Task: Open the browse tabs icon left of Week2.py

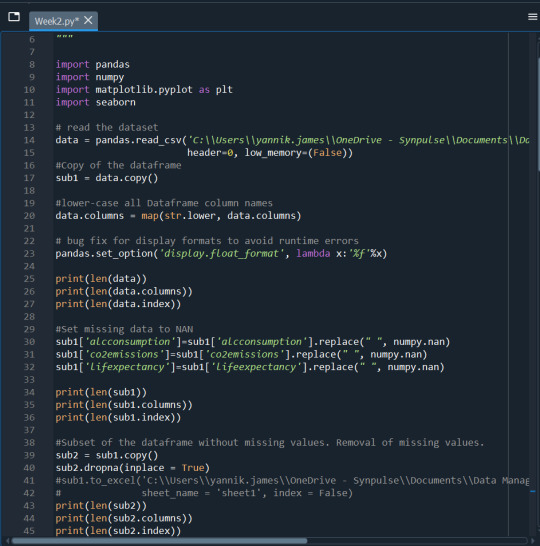Action: (14, 17)
